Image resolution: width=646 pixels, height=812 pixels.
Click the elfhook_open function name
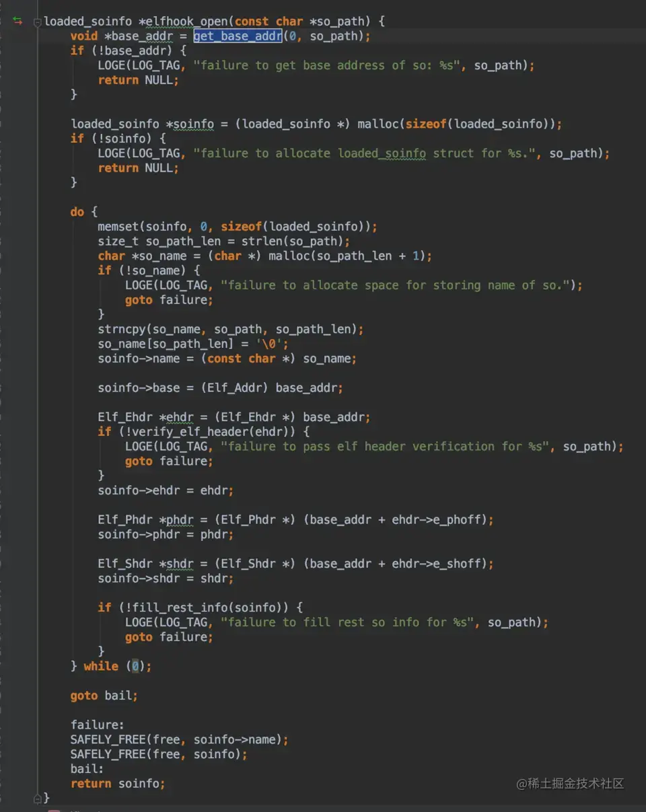(x=186, y=22)
